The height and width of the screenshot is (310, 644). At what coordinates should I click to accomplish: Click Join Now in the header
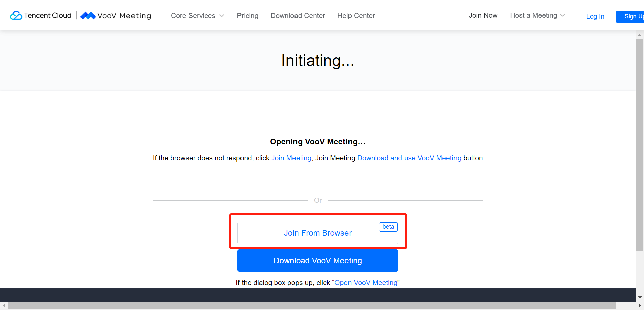tap(483, 15)
